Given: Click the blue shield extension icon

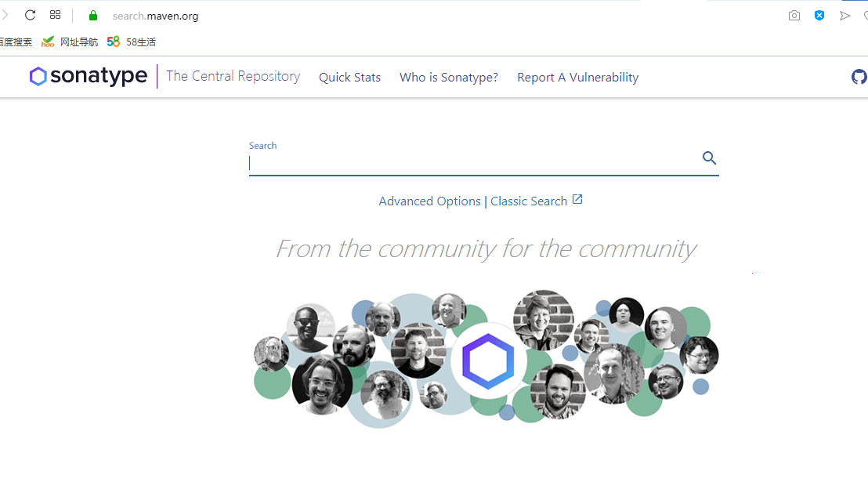Looking at the screenshot, I should pyautogui.click(x=819, y=16).
